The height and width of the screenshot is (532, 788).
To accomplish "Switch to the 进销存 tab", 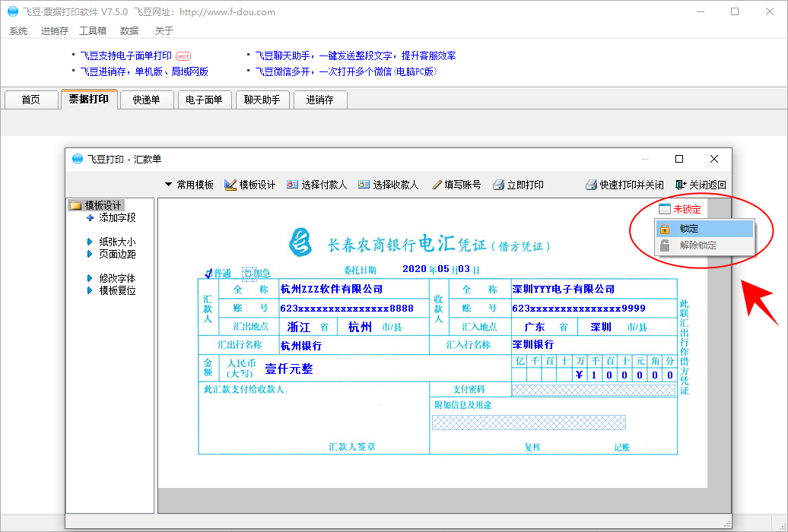I will (320, 100).
